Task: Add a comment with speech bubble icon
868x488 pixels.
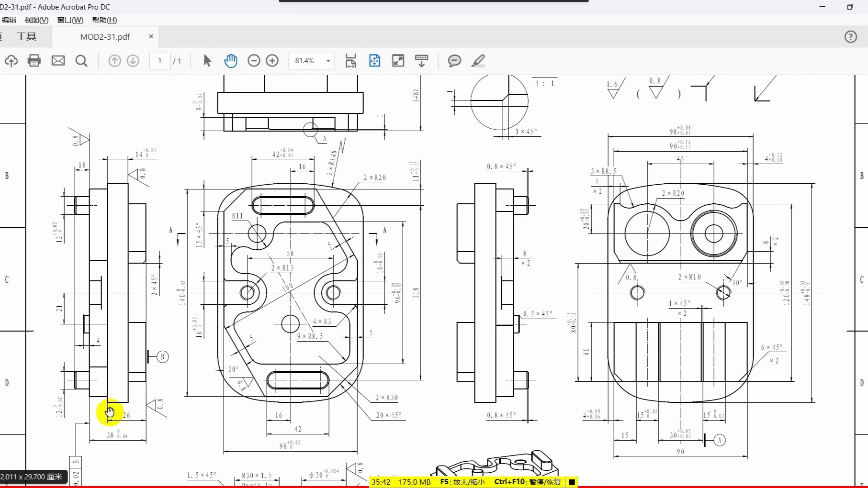Action: [454, 61]
